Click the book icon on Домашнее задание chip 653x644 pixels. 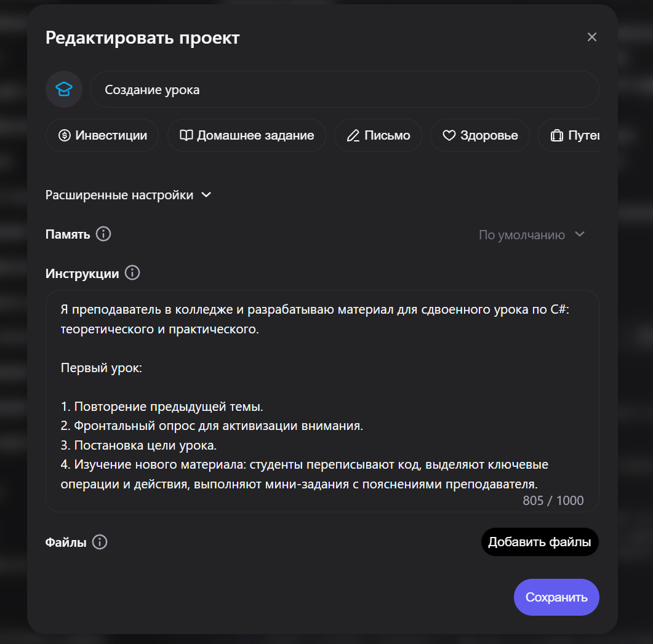pos(186,135)
